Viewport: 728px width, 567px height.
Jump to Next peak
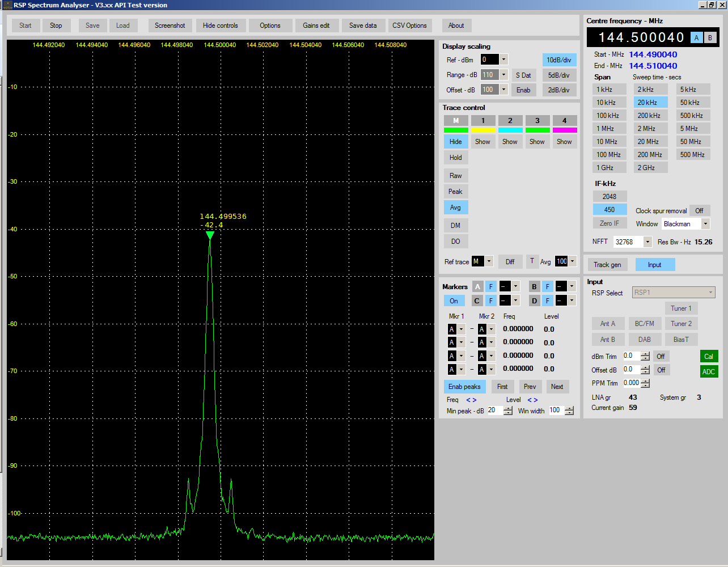tap(557, 387)
